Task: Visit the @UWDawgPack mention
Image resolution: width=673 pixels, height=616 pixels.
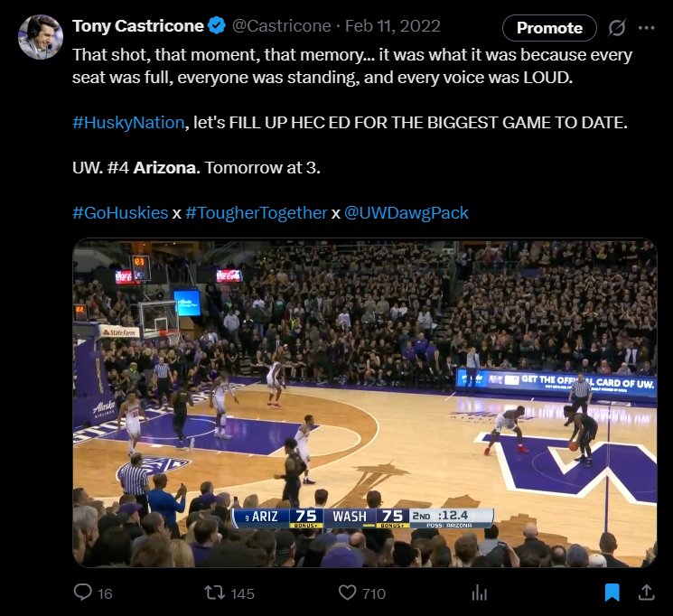Action: 407,213
